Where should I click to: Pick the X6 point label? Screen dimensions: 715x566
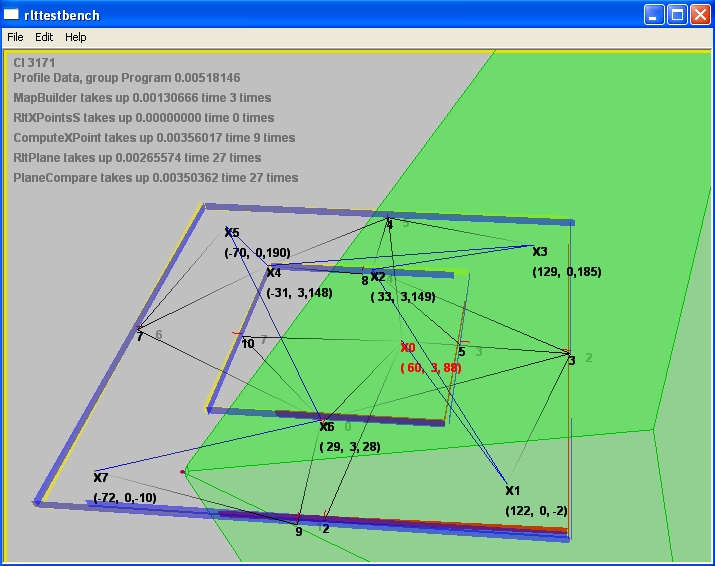[327, 427]
